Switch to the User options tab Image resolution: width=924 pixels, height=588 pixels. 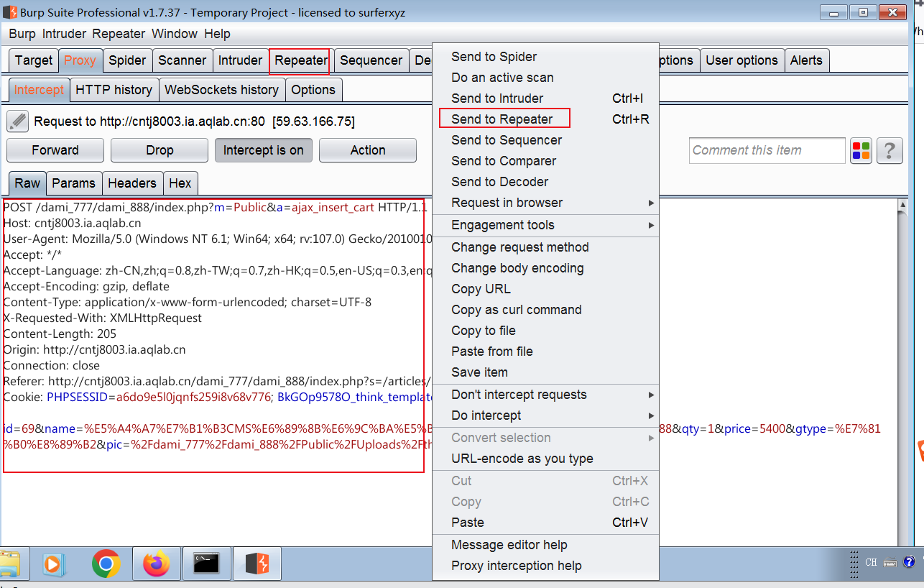[741, 60]
